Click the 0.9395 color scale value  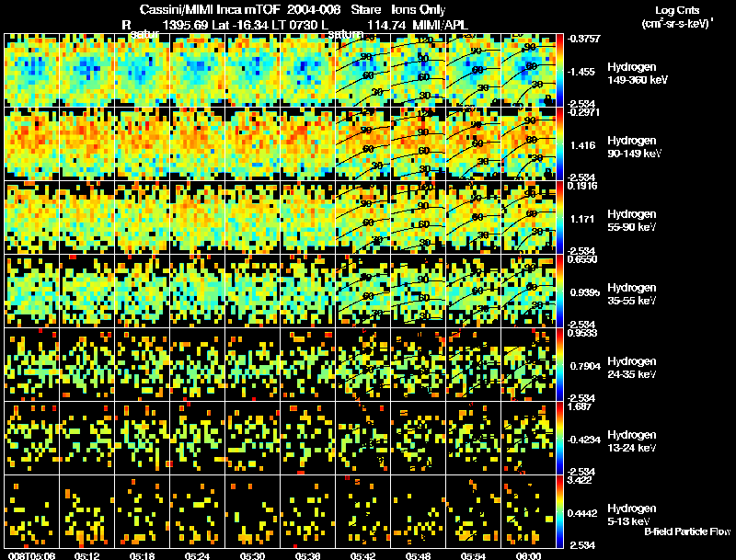click(x=583, y=292)
